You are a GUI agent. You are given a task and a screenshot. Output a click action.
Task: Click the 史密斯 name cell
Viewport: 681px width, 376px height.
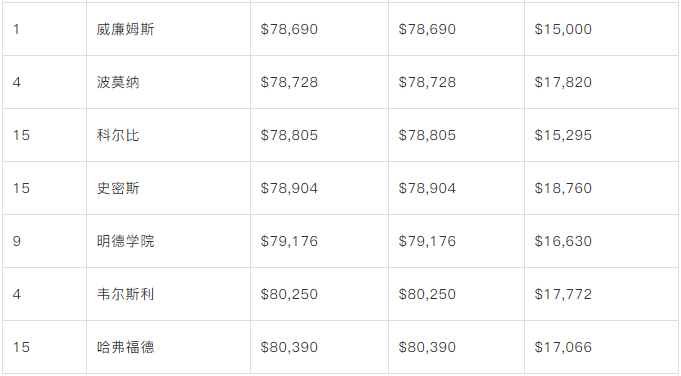click(169, 188)
